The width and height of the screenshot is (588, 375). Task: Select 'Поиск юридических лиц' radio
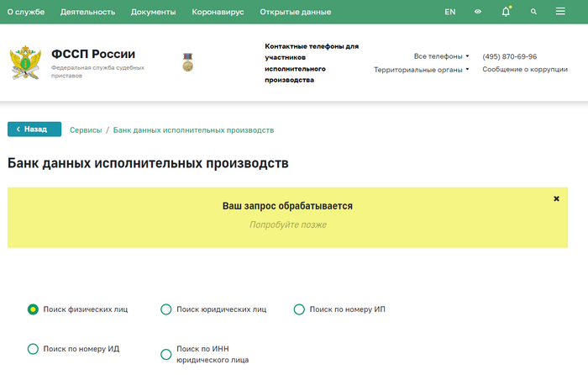point(166,309)
